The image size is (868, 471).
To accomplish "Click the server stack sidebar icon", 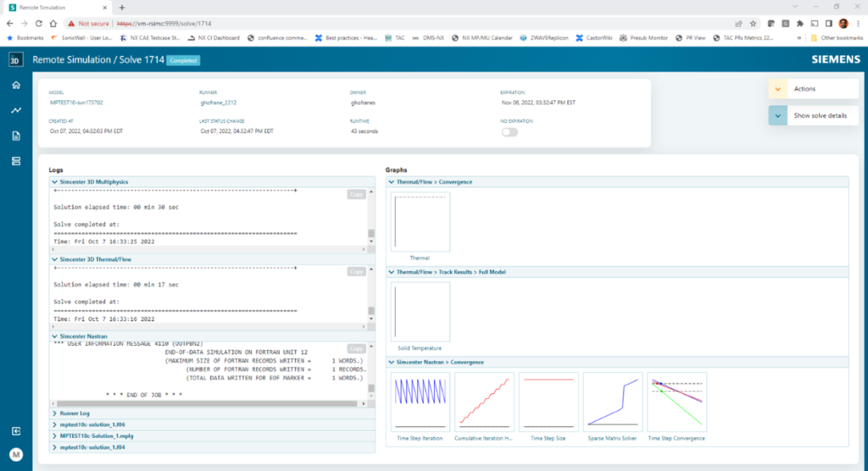I will [15, 161].
